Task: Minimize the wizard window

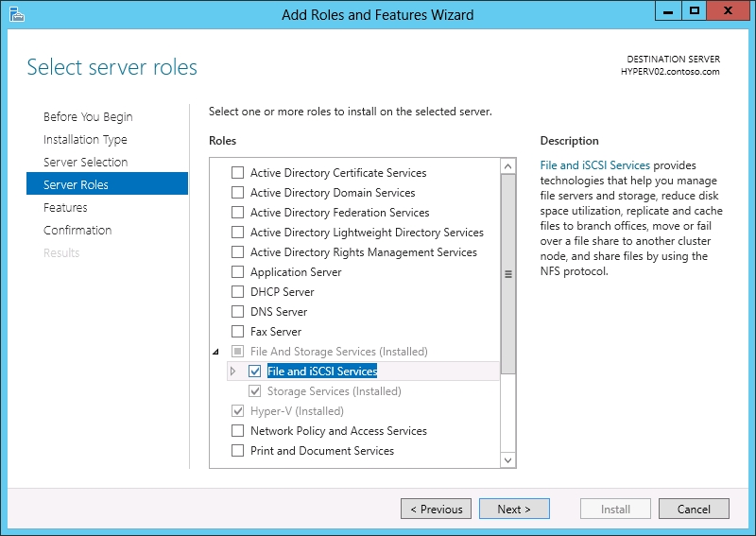Action: (668, 10)
